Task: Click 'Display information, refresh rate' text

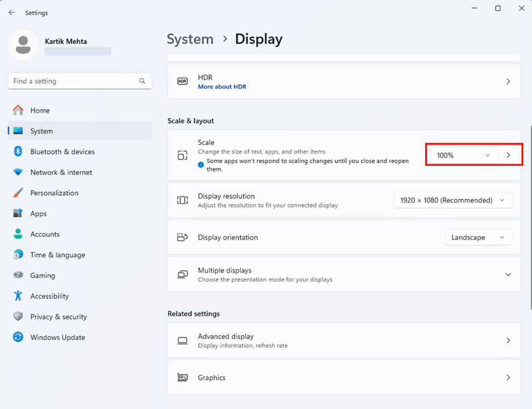Action: coord(242,345)
